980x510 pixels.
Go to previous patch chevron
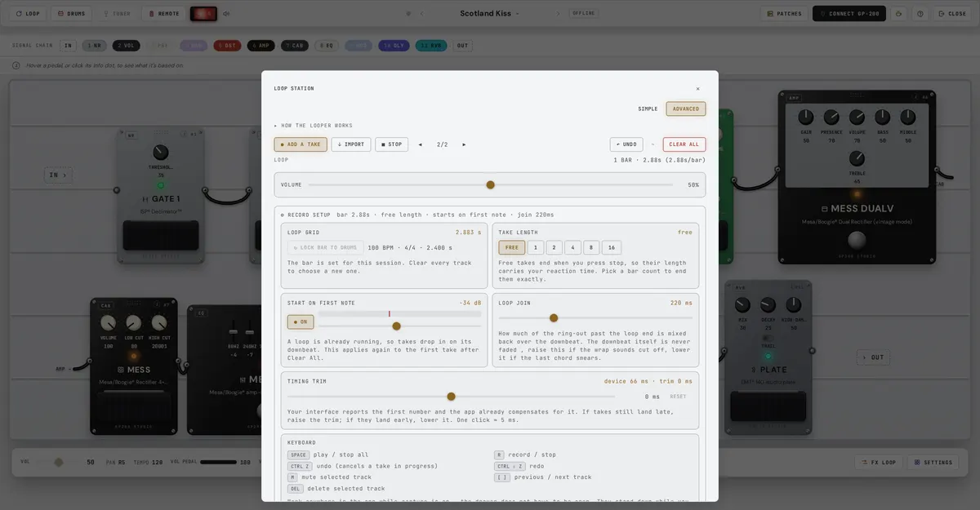pyautogui.click(x=422, y=14)
